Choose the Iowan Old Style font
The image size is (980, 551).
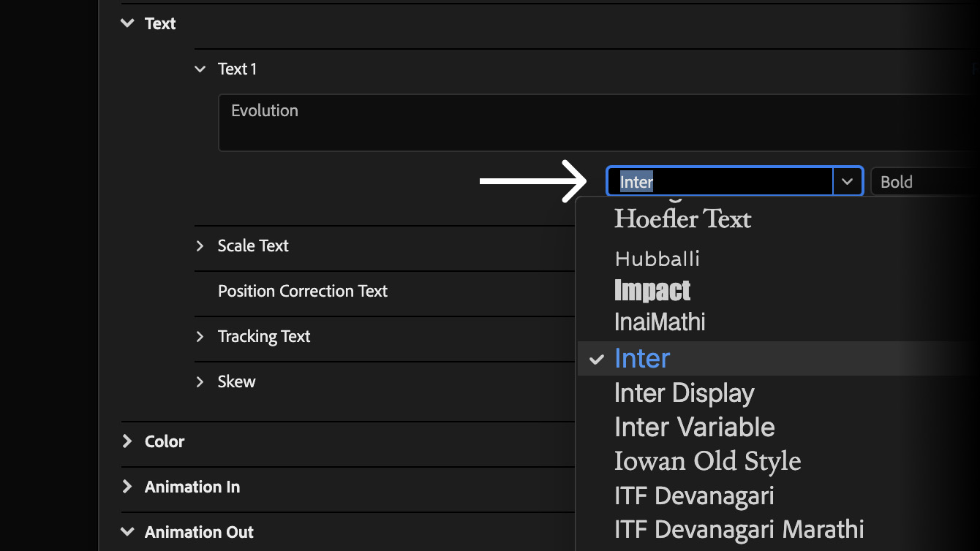[x=707, y=461]
